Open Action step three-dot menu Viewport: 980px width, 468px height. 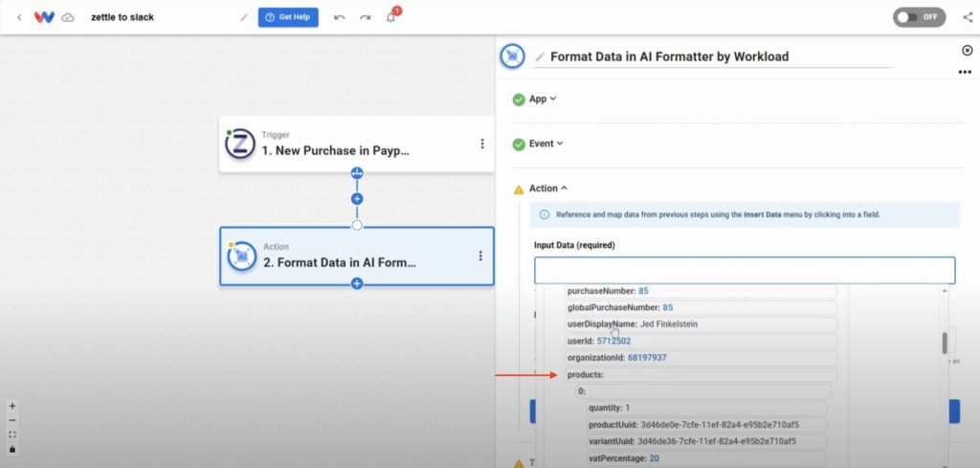(x=480, y=256)
